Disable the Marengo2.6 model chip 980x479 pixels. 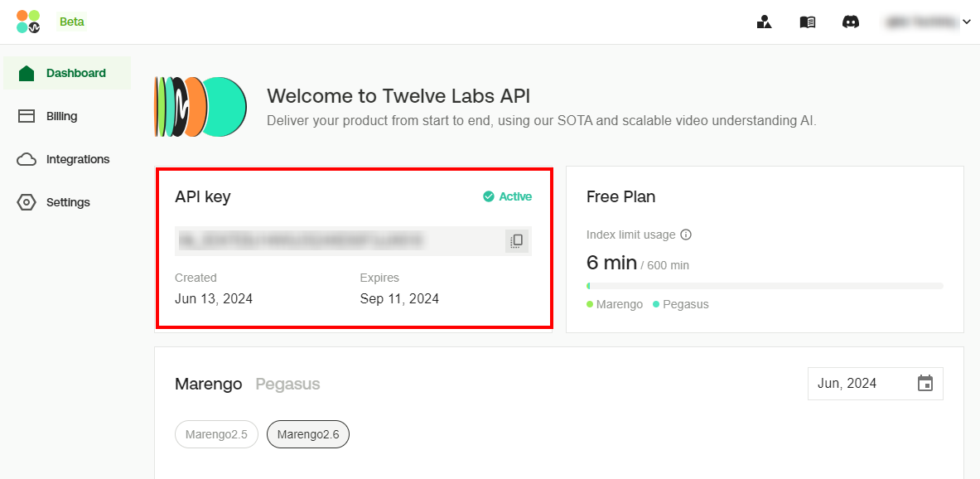pyautogui.click(x=307, y=433)
